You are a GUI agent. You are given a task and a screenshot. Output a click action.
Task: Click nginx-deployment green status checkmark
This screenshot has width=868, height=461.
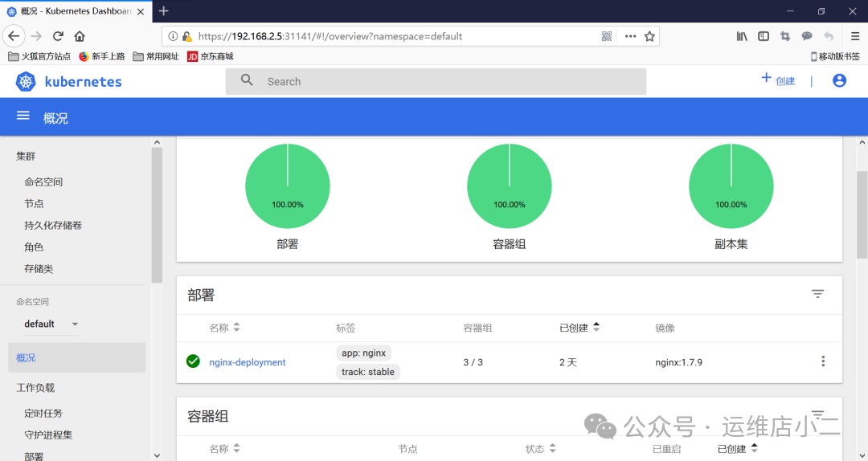coord(193,361)
